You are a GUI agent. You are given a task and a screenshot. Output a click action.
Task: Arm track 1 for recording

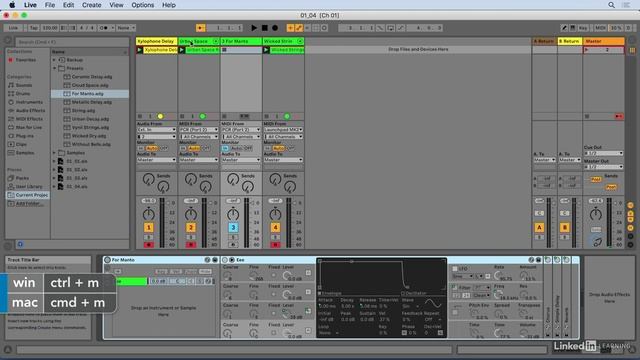click(x=149, y=245)
